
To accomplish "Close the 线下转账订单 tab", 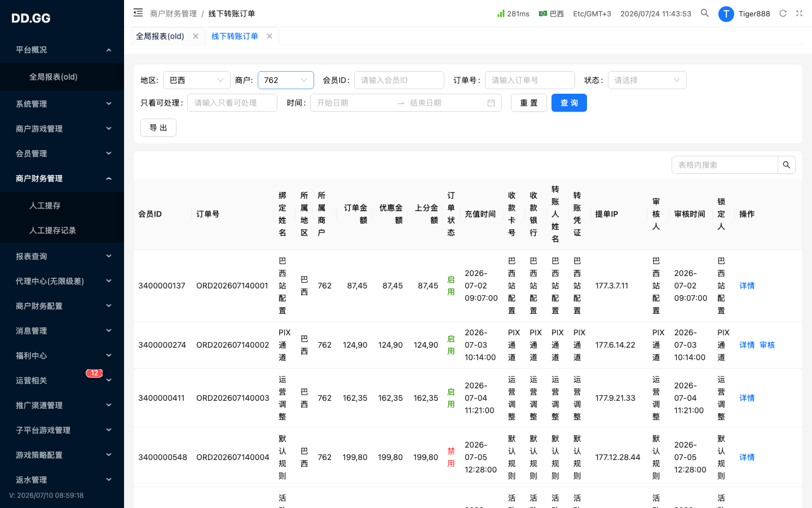I will pos(270,36).
